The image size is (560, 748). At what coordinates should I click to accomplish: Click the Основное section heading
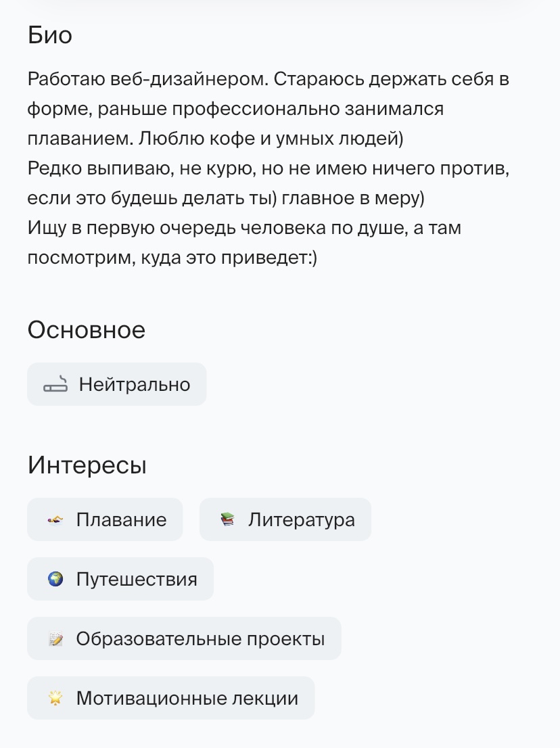tap(87, 329)
